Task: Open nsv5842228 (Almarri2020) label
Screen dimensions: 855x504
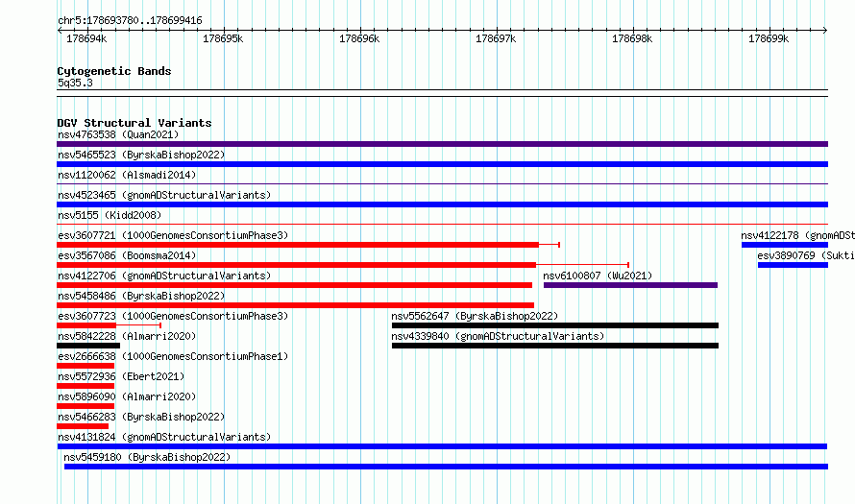Action: pos(127,336)
